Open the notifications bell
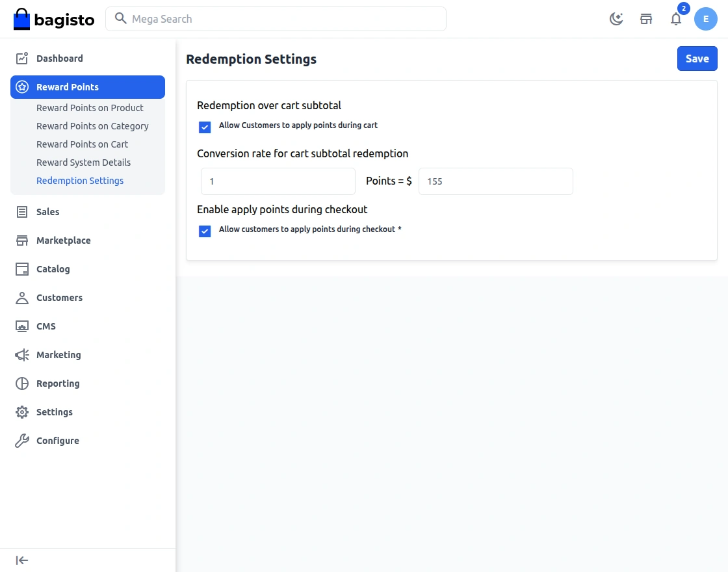The height and width of the screenshot is (572, 728). coord(676,19)
